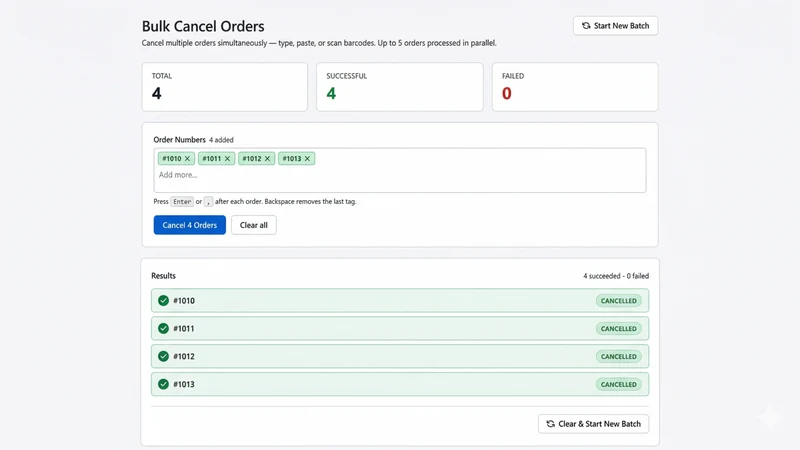
Task: Click the green check icon for #1012
Action: [x=163, y=356]
